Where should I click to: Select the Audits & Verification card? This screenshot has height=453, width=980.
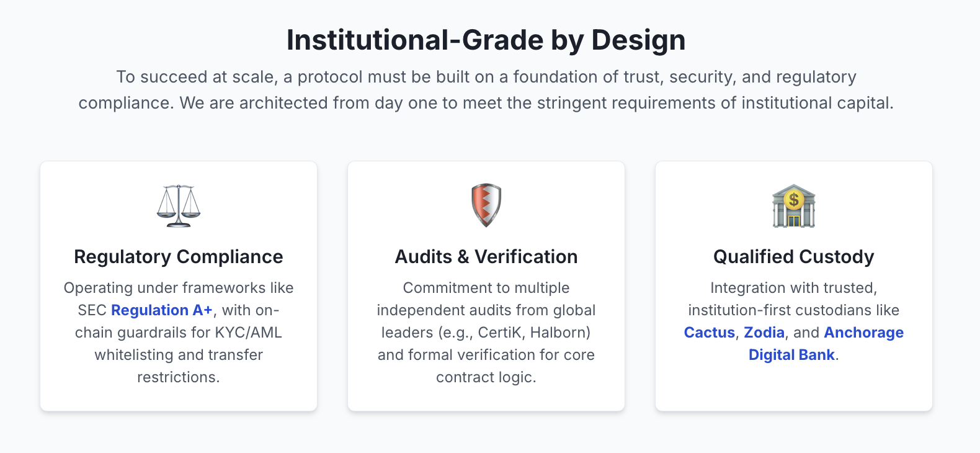(x=486, y=286)
